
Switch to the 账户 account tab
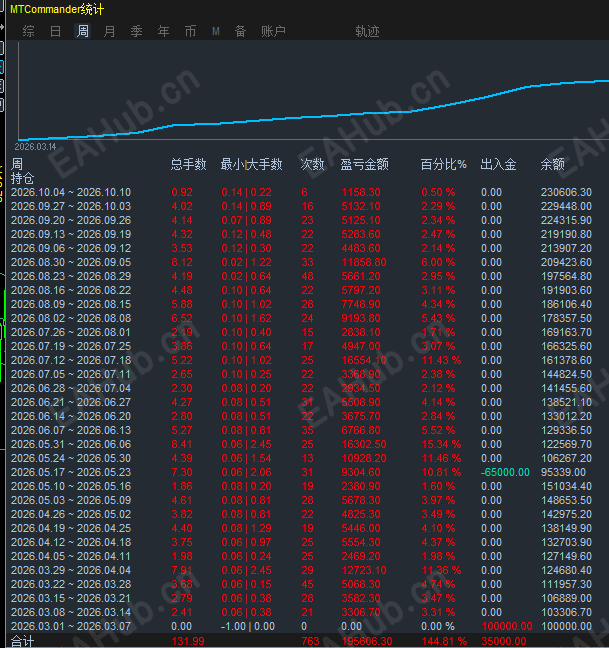274,31
